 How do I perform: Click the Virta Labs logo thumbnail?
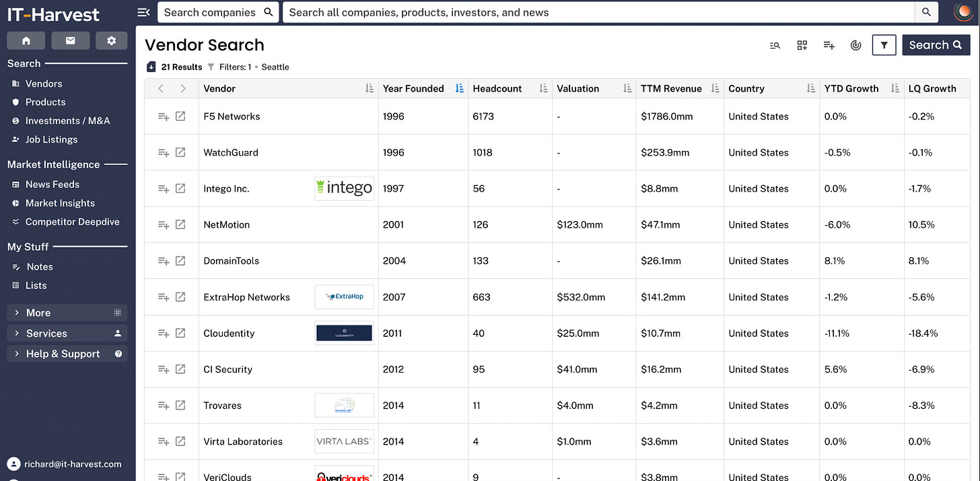pos(344,441)
